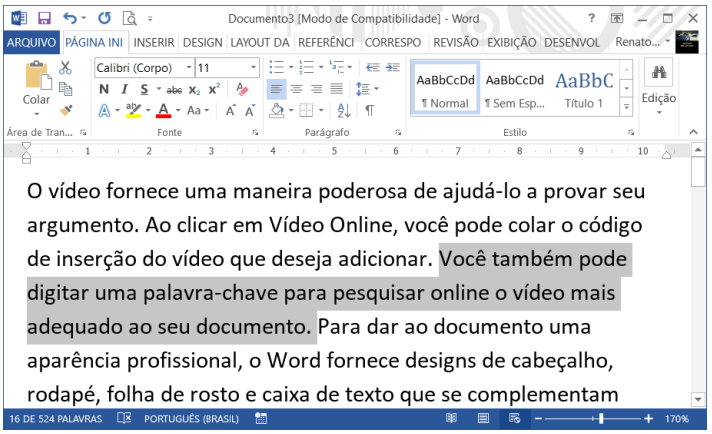Switch to the INSERIR tab
The width and height of the screenshot is (712, 434).
coord(153,43)
